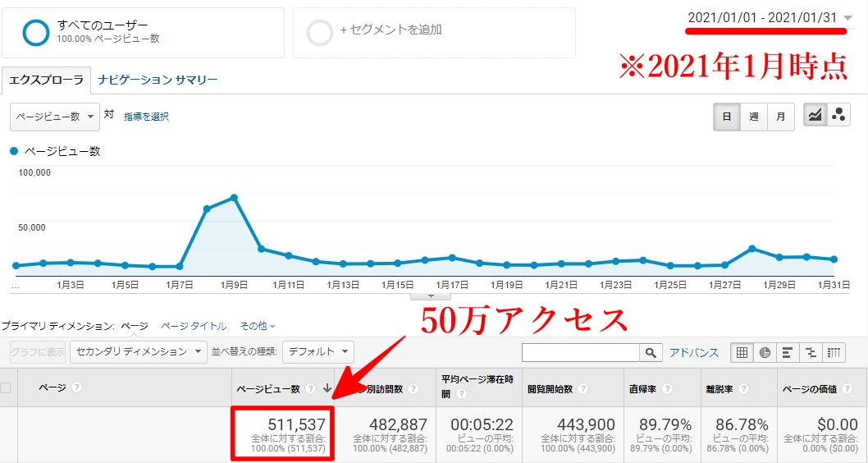This screenshot has height=463, width=868.
Task: Click the 482,887 unique visits total
Action: pyautogui.click(x=398, y=424)
